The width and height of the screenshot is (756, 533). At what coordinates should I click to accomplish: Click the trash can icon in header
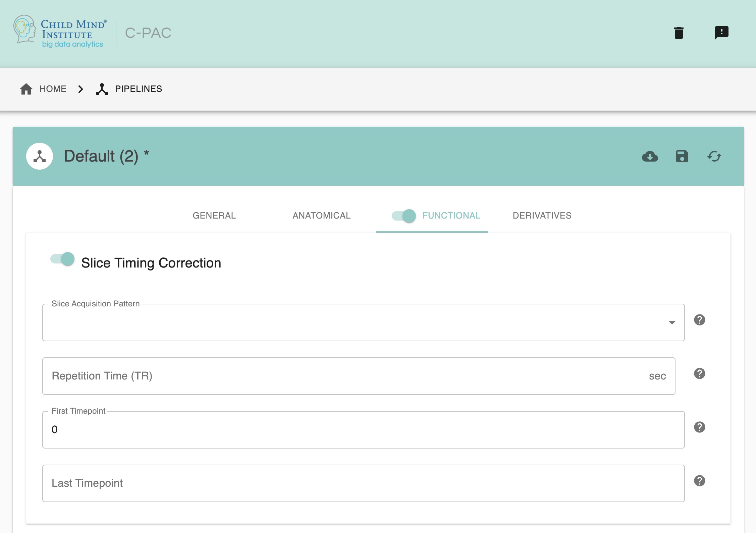679,33
